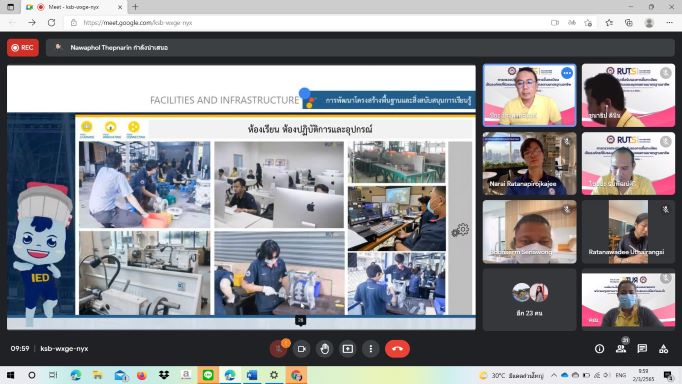The image size is (682, 384).
Task: Click the red REC recording indicator
Action: (x=23, y=48)
